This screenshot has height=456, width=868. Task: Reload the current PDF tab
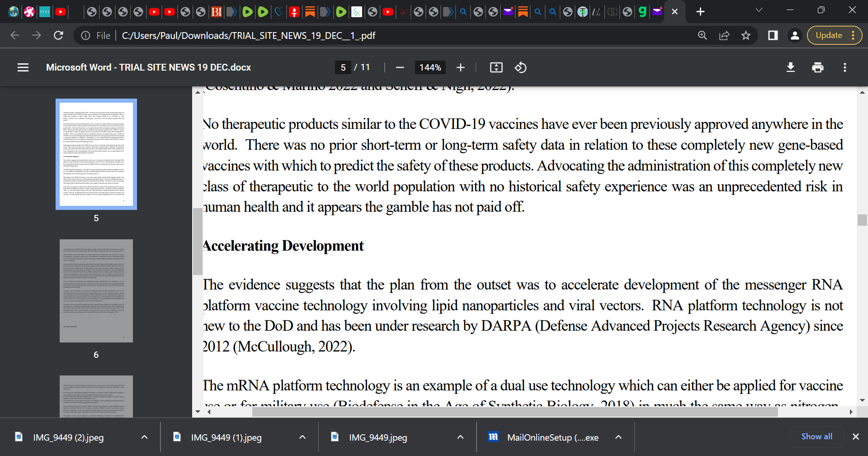(x=58, y=35)
